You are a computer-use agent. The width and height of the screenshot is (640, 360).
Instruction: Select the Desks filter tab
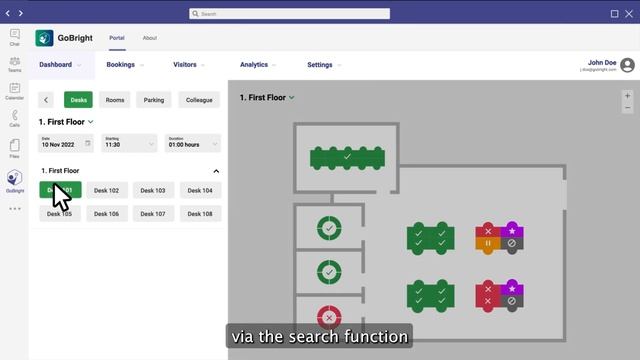(78, 100)
